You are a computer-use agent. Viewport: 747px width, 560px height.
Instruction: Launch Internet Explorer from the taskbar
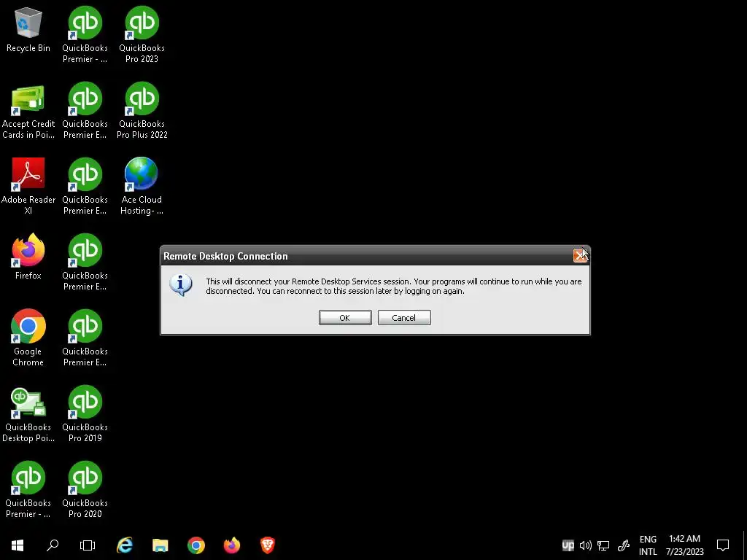coord(125,545)
